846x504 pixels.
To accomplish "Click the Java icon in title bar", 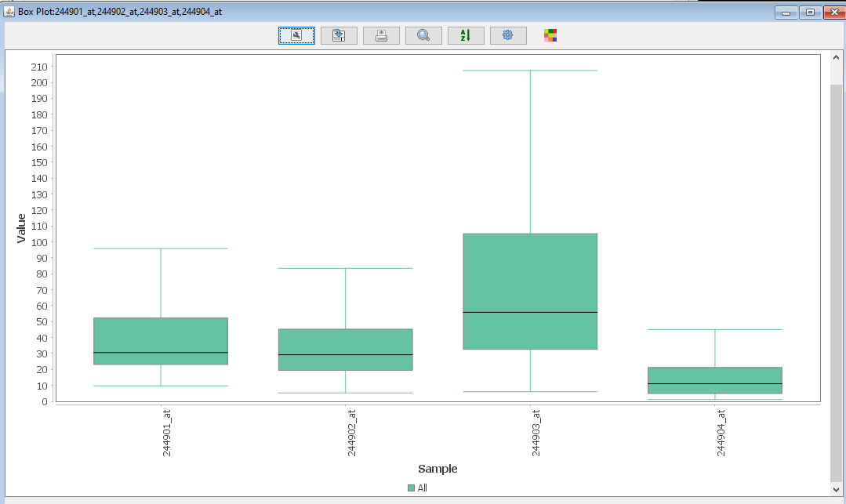I will tap(9, 12).
